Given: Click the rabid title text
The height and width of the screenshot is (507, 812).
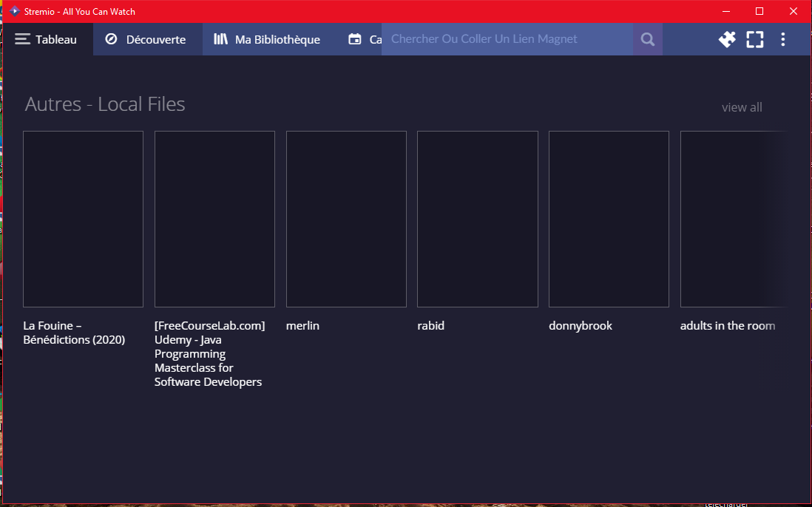Looking at the screenshot, I should tap(431, 325).
